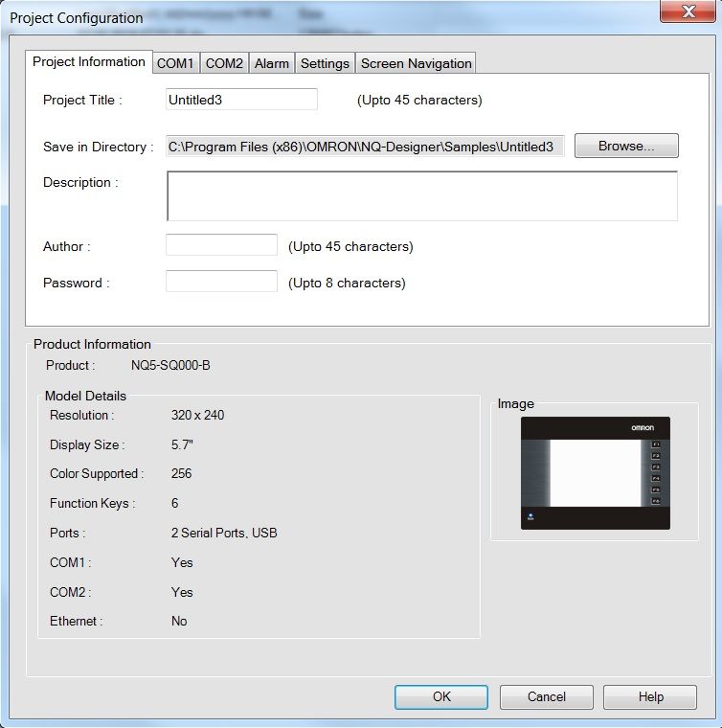Click the Omron NQ5 device image
The width and height of the screenshot is (722, 728).
point(596,473)
